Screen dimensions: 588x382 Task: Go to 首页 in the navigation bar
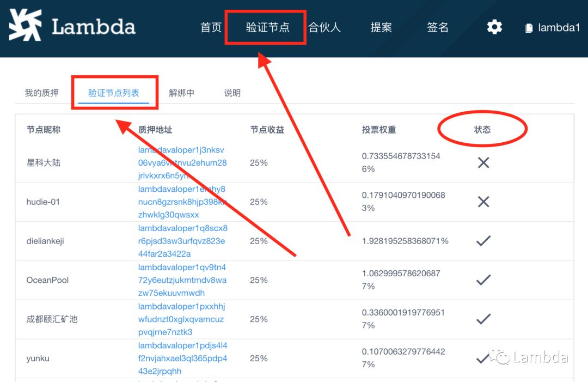(x=211, y=27)
